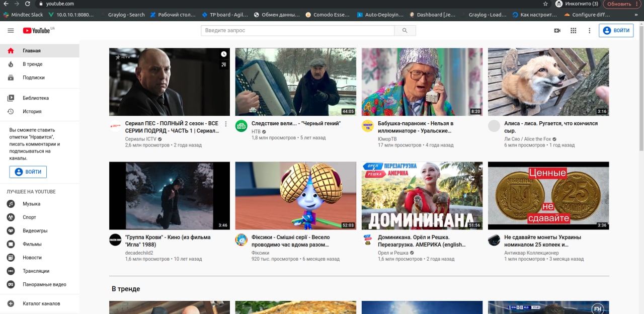
Task: Open the Incognito profile indicator
Action: pyautogui.click(x=576, y=4)
